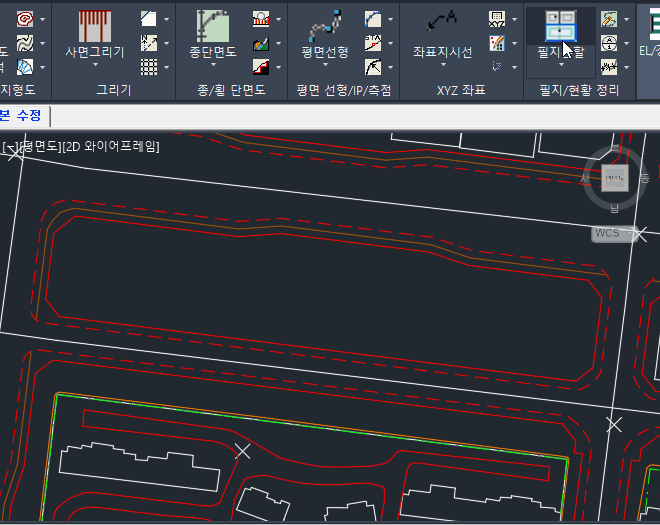Click the 종/횡 단면도 panel title
The height and width of the screenshot is (525, 660).
coord(232,90)
